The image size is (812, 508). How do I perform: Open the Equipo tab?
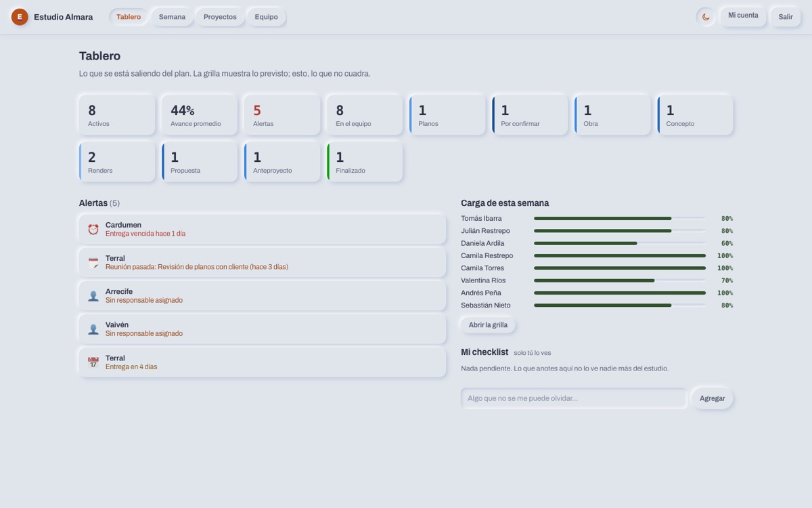click(266, 17)
